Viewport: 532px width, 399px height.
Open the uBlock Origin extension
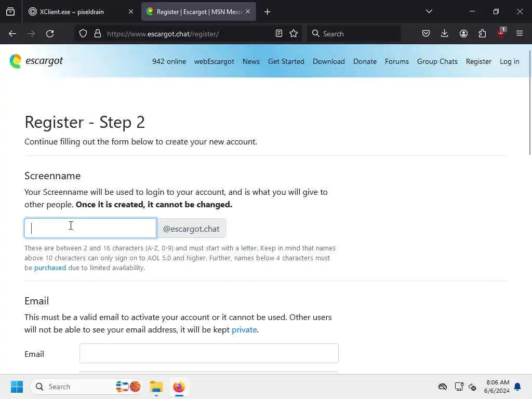point(501,33)
